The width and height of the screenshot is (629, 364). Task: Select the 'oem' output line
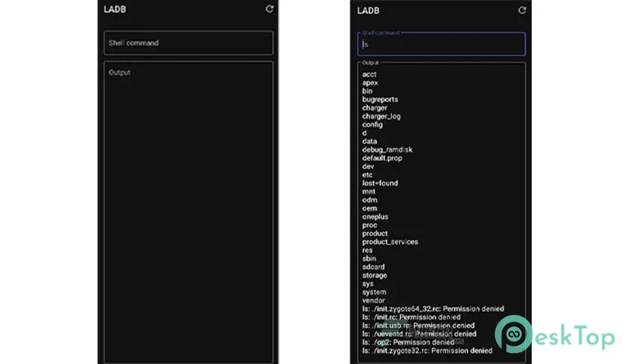(370, 209)
